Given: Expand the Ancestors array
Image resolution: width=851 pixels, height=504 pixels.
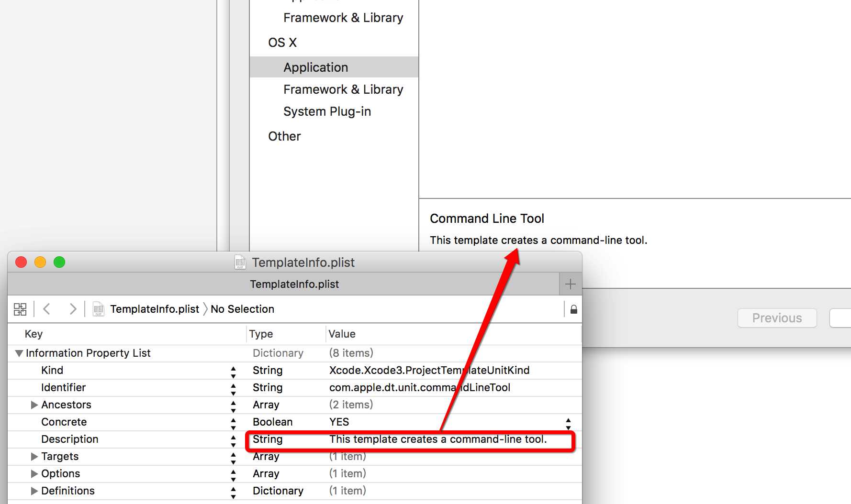Looking at the screenshot, I should 34,405.
